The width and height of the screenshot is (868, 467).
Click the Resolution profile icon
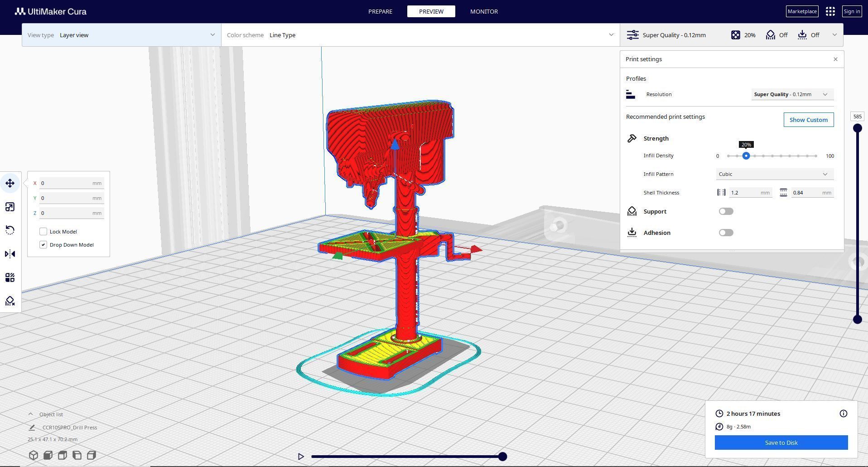pyautogui.click(x=630, y=94)
